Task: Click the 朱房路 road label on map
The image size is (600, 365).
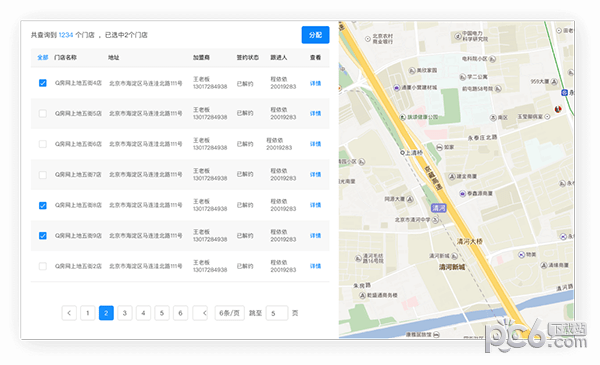Action: pos(362,285)
